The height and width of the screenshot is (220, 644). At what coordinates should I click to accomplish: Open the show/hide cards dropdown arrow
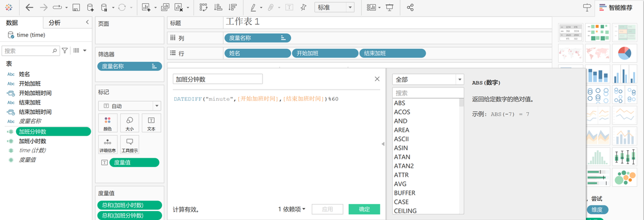point(379,8)
